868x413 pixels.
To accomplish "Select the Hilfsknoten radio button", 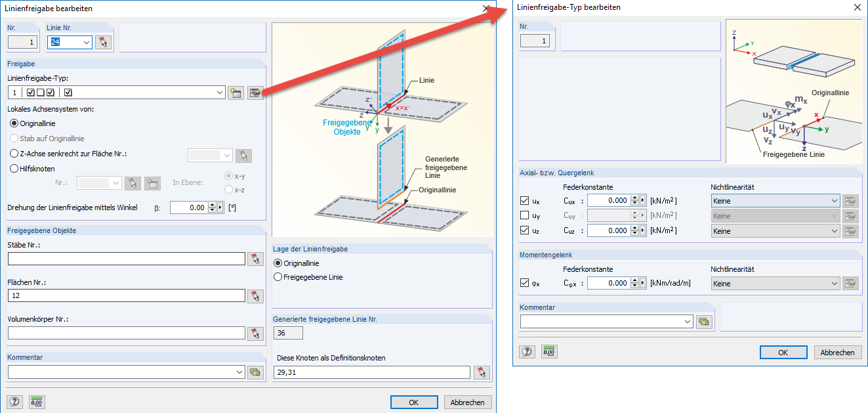I will [x=14, y=167].
